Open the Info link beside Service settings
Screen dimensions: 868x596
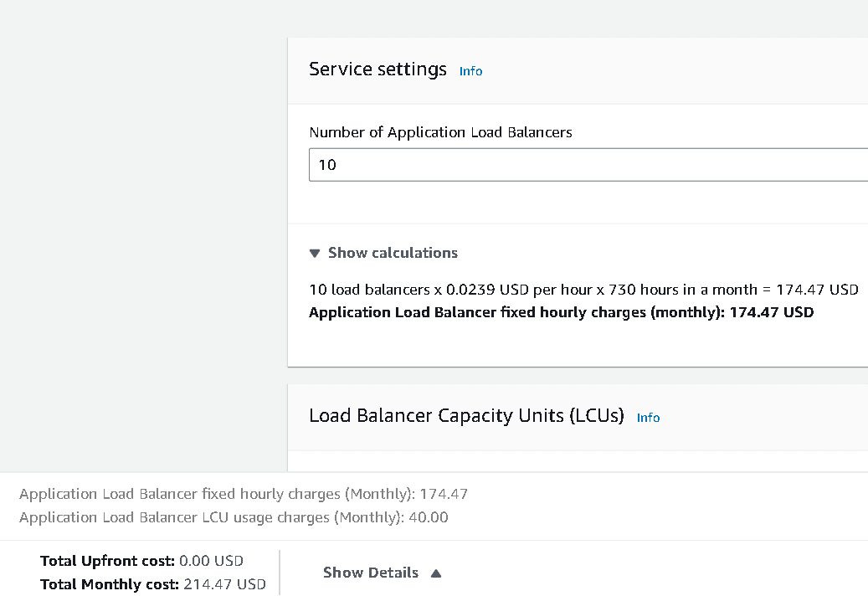470,71
